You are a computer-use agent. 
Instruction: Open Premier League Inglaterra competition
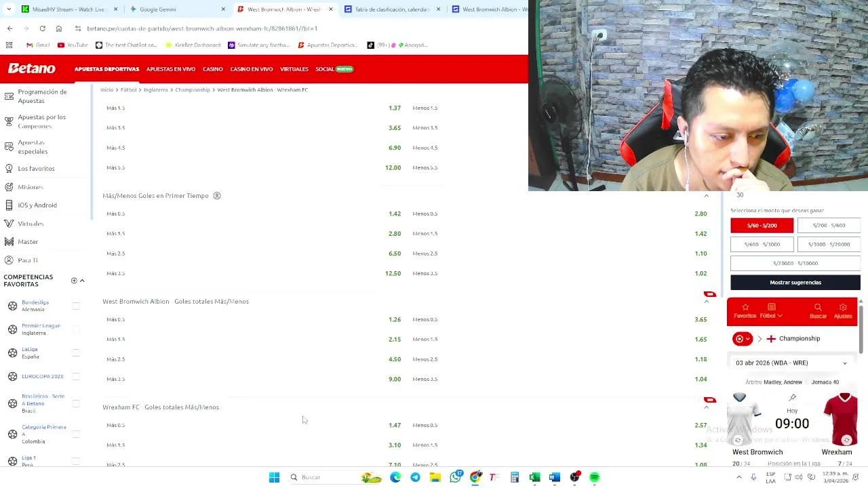41,329
